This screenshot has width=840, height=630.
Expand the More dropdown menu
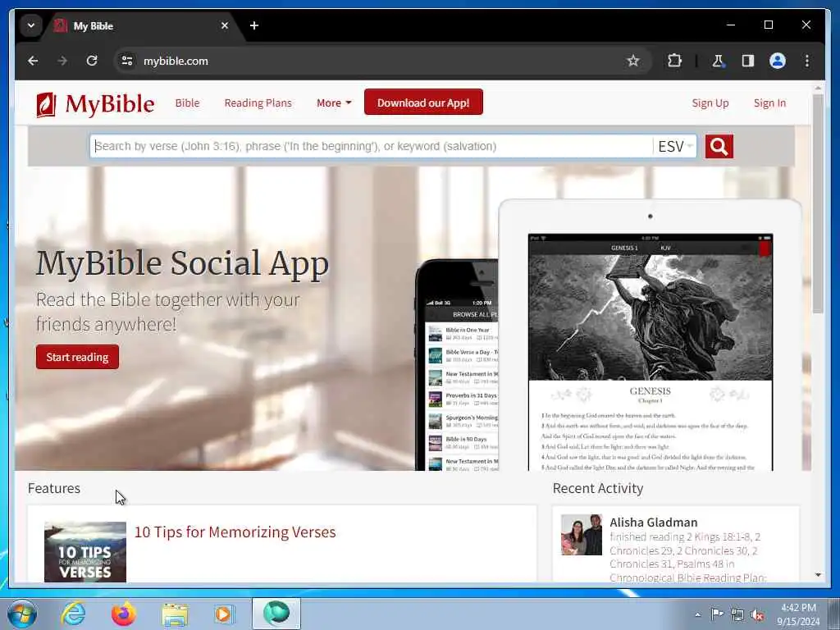(334, 103)
